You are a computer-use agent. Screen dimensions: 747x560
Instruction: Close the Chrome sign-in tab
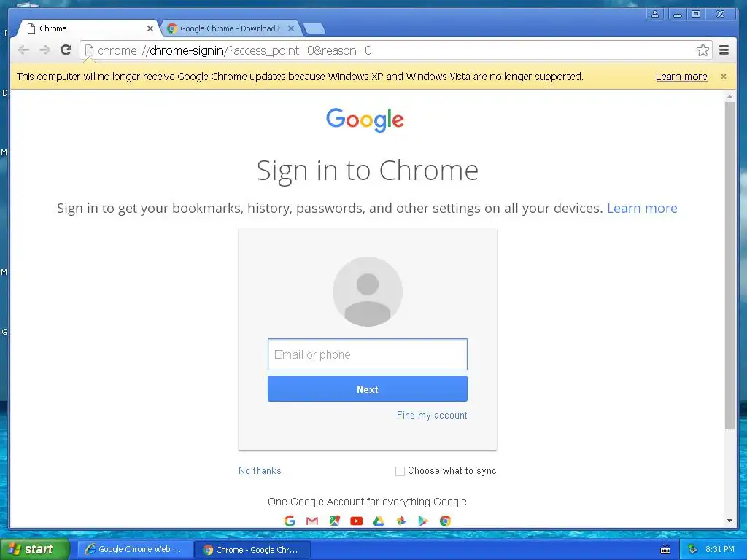pyautogui.click(x=150, y=28)
